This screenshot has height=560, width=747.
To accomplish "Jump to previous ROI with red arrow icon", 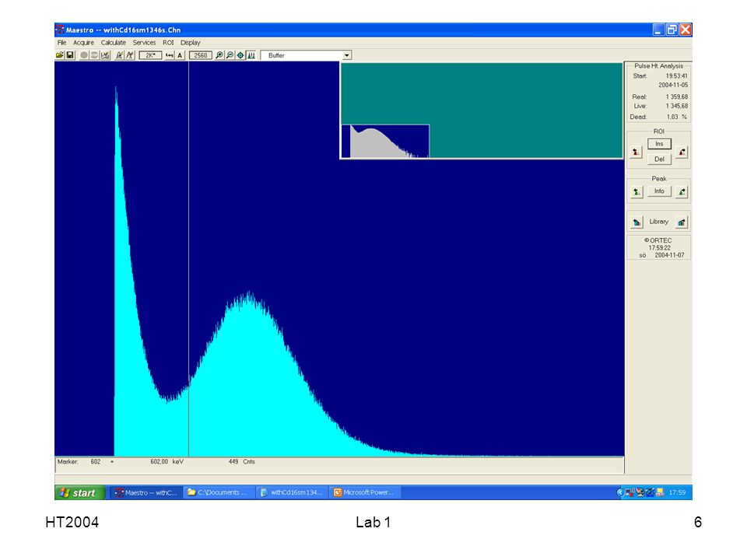I will point(636,152).
